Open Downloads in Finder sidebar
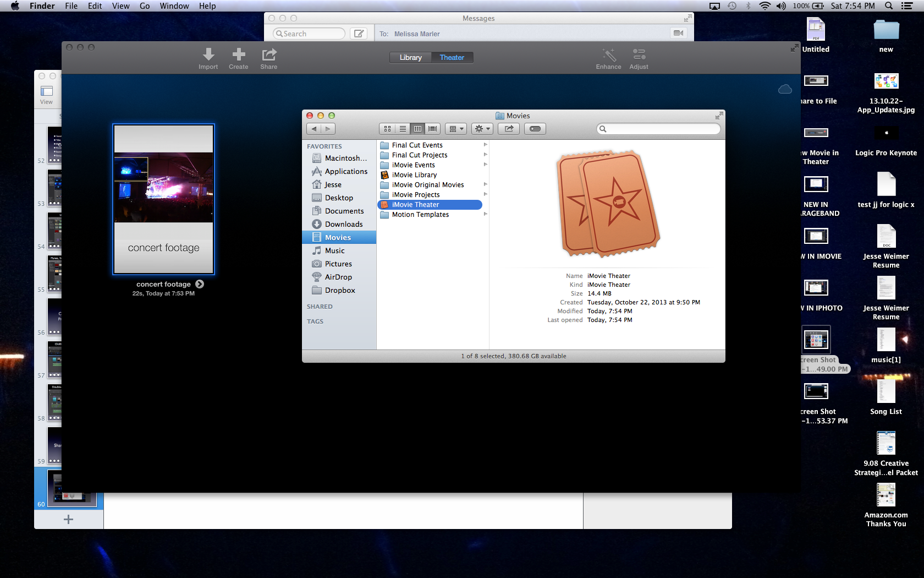Viewport: 924px width, 578px height. (339, 224)
